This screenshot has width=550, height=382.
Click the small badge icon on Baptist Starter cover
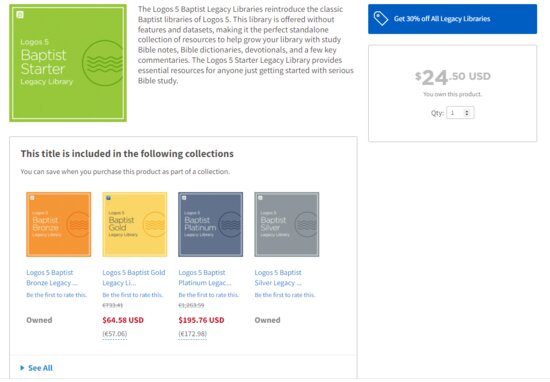point(20,15)
